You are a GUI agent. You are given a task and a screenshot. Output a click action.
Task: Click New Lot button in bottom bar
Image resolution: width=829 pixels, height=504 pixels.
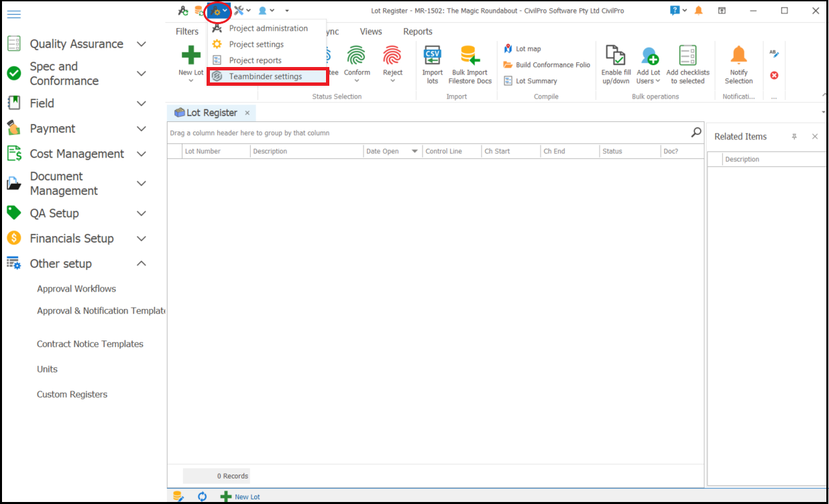[x=240, y=497]
